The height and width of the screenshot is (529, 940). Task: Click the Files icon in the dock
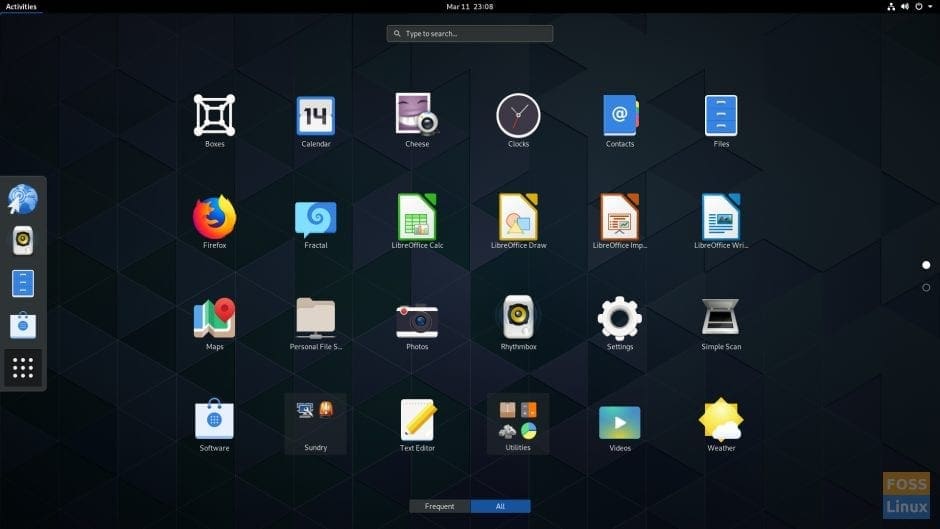coord(23,283)
